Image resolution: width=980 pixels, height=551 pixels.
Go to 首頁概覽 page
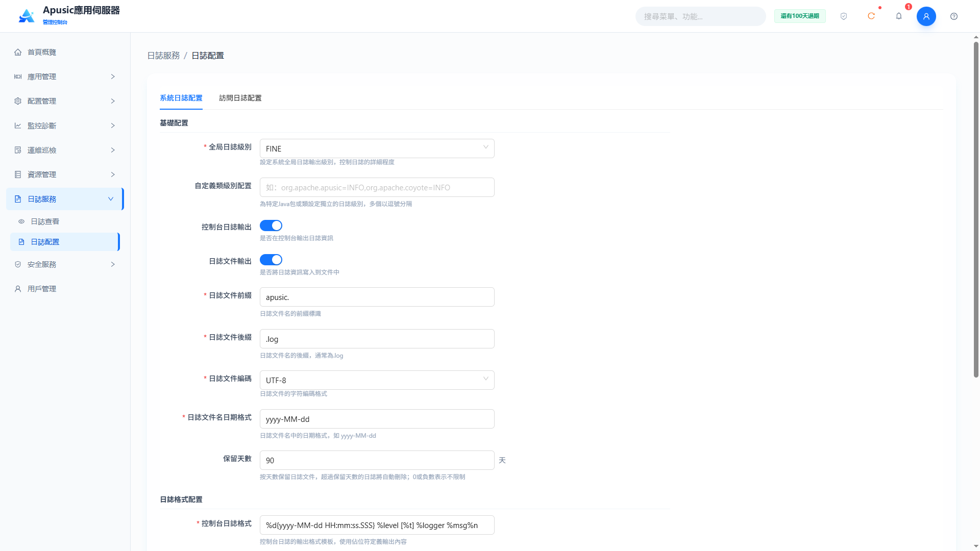(x=65, y=52)
